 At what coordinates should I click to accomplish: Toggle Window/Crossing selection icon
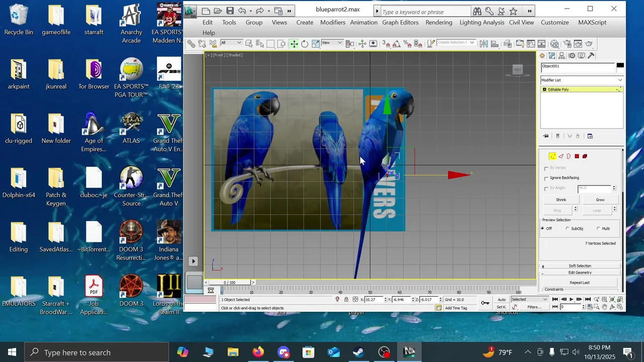(x=281, y=44)
